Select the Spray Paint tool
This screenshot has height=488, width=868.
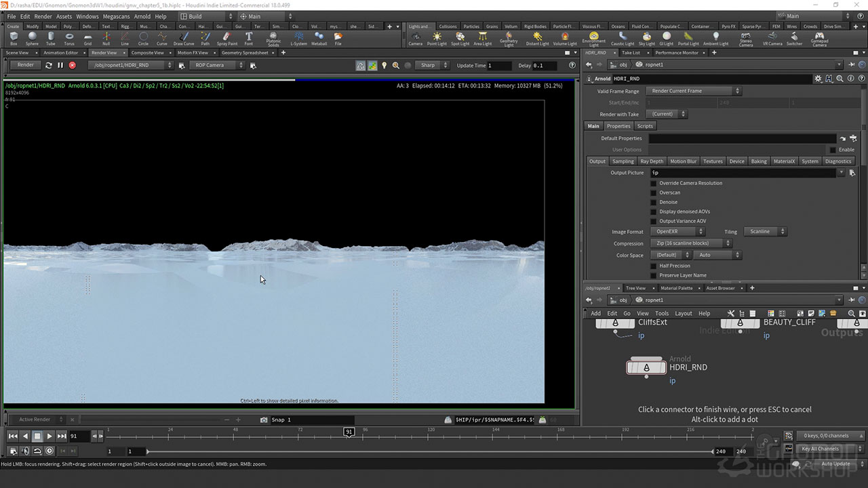click(227, 38)
